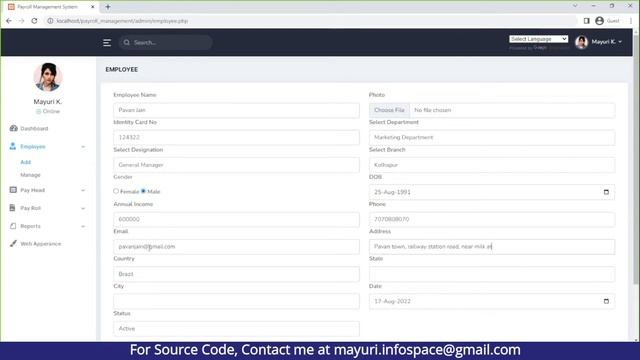This screenshot has width=640, height=360.
Task: Click the Mayuri K. sidebar name text
Action: pyautogui.click(x=48, y=102)
